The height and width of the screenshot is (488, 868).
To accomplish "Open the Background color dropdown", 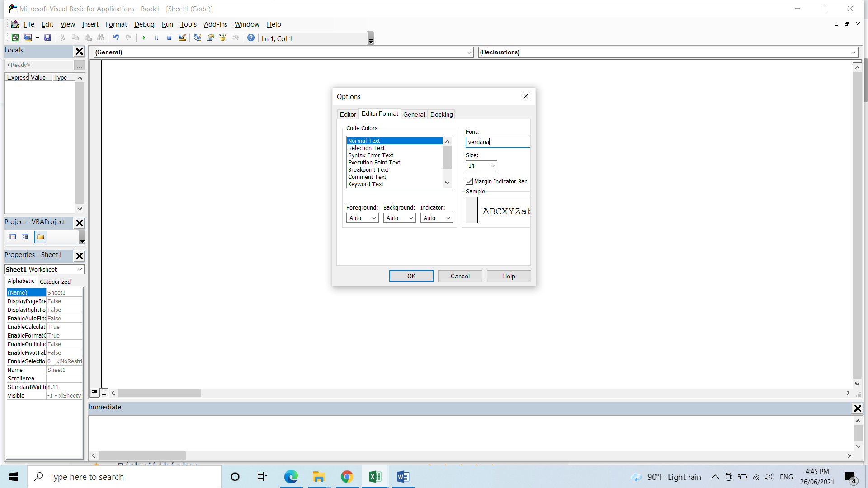I will click(x=411, y=218).
